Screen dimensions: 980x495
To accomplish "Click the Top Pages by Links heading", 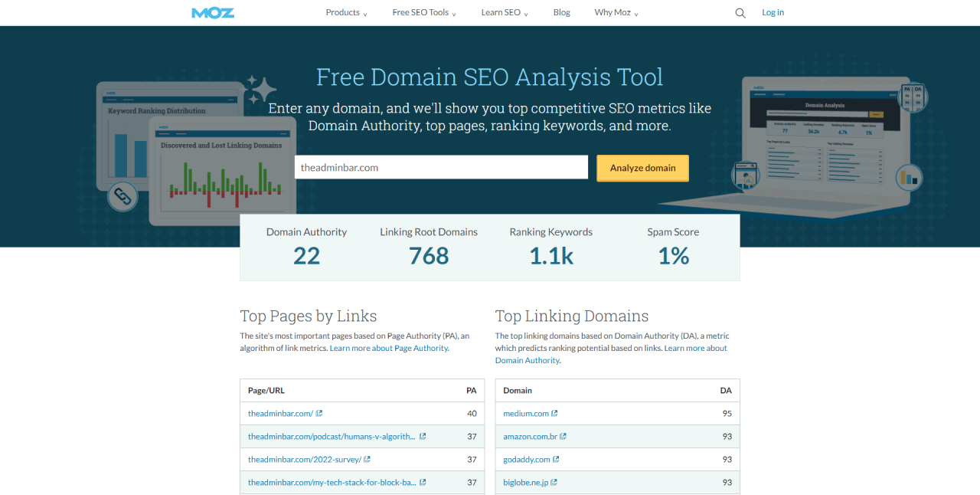I will click(x=309, y=316).
